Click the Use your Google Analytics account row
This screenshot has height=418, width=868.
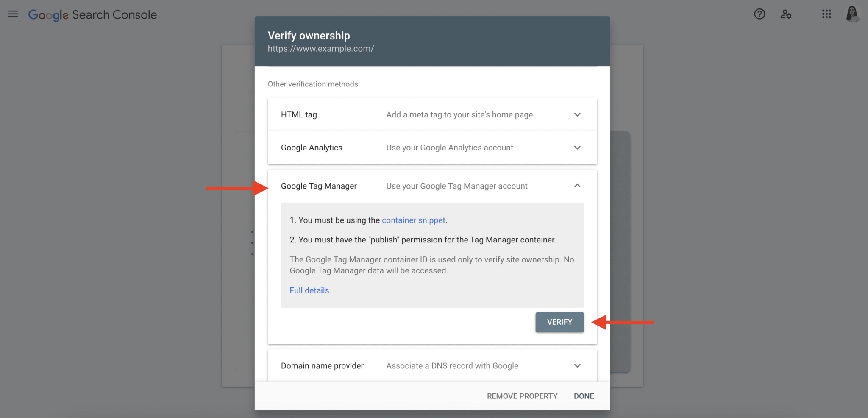[449, 148]
